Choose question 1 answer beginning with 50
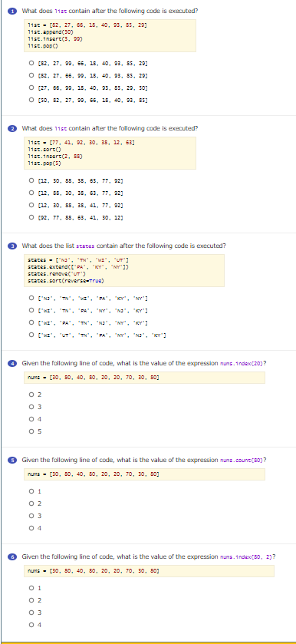 (31, 101)
